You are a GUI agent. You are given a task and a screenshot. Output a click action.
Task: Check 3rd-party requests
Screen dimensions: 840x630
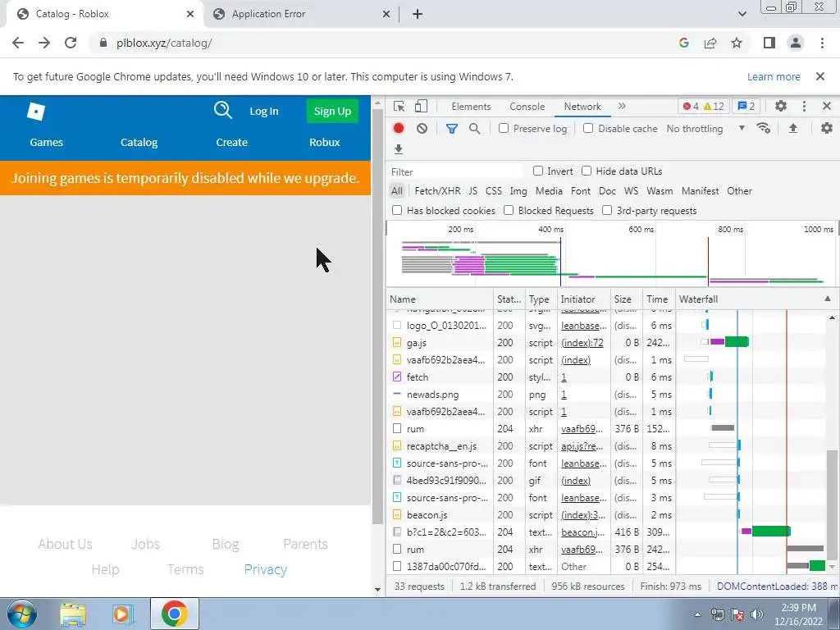(607, 210)
